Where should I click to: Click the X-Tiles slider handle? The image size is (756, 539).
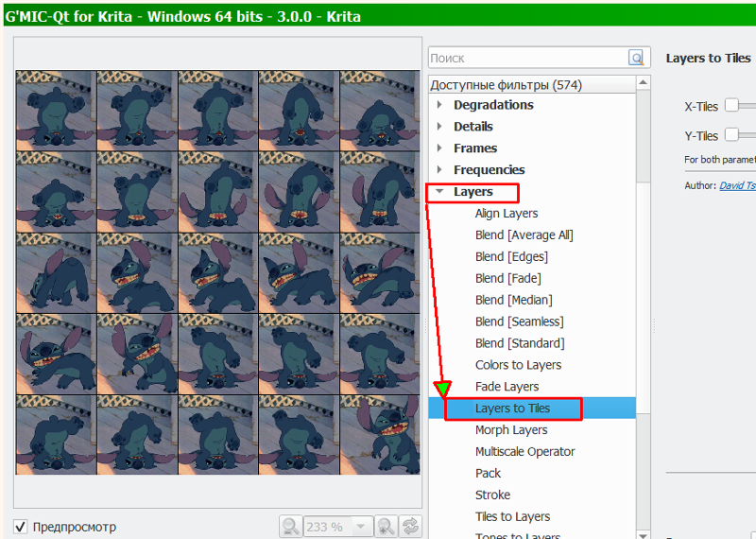click(x=731, y=105)
